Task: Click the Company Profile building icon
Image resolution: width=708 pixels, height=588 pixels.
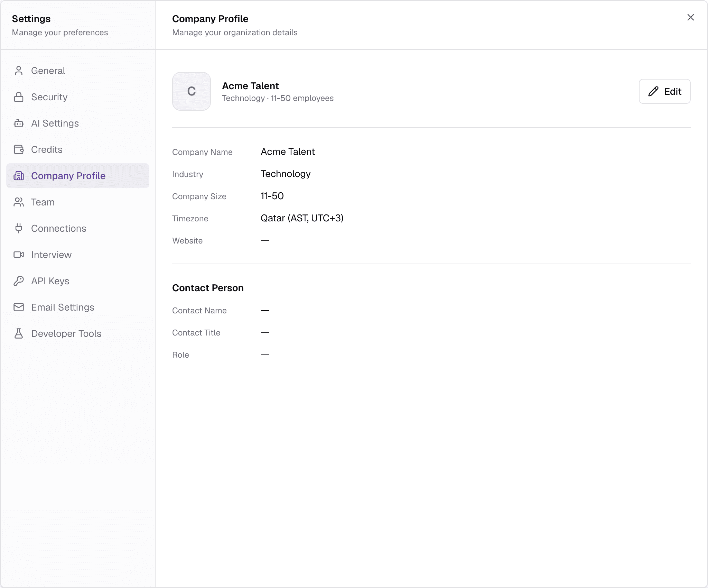Action: point(19,176)
